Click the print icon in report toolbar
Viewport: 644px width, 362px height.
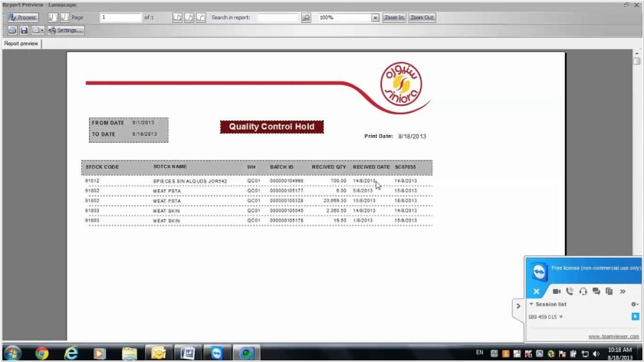[12, 30]
